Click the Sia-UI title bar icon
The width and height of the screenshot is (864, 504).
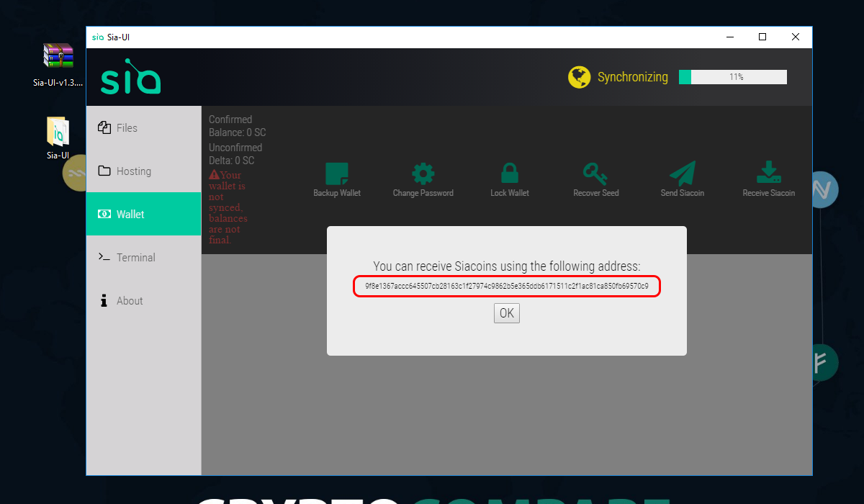[96, 37]
